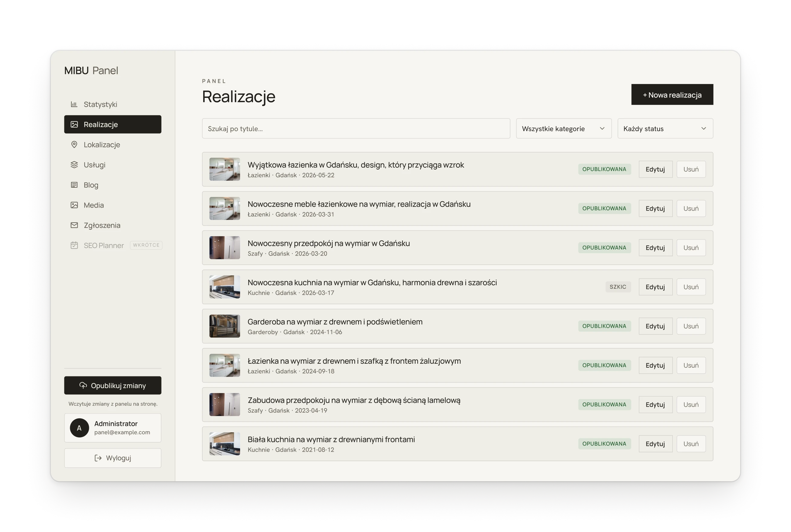791x532 pixels.
Task: Delete Łazienka na wymiar z drewnem entry
Action: coord(691,365)
